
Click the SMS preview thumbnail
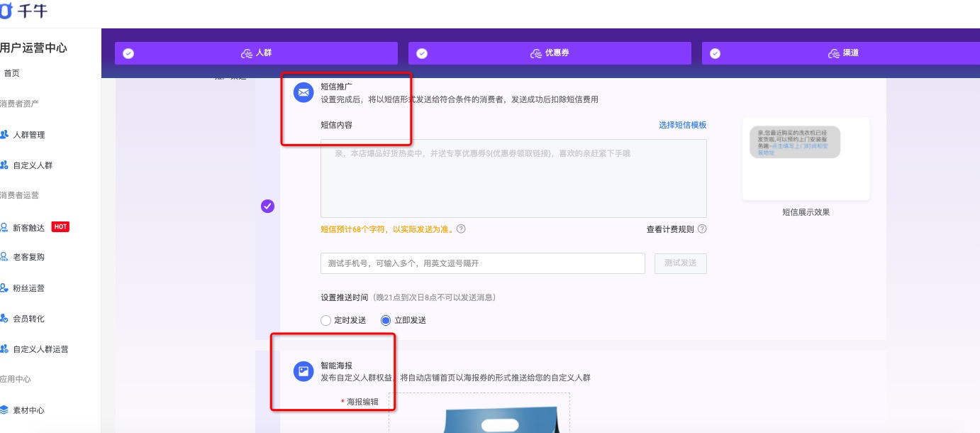point(806,159)
